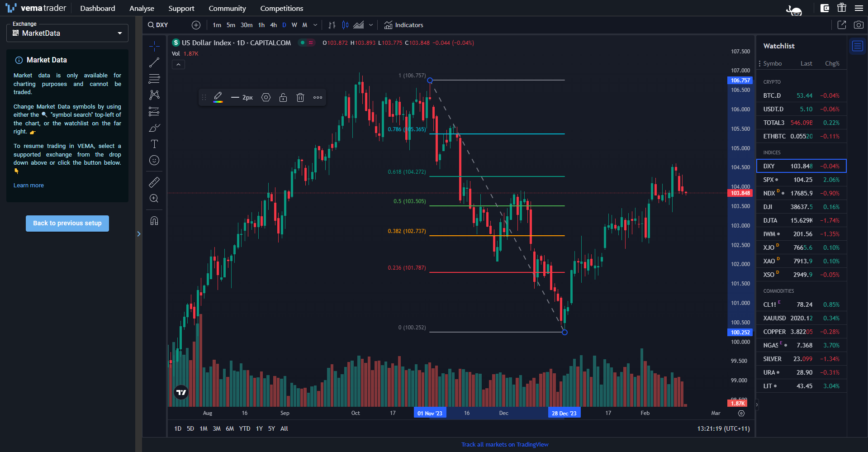Image resolution: width=868 pixels, height=452 pixels.
Task: Open the Support menu
Action: tap(181, 8)
